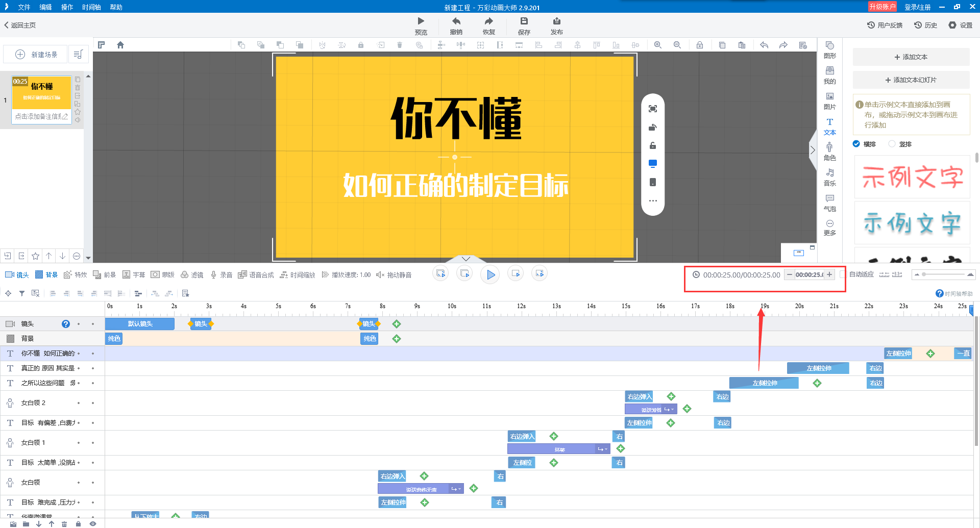Click fullscreen fit icon on floating canvas toolbar

click(653, 109)
